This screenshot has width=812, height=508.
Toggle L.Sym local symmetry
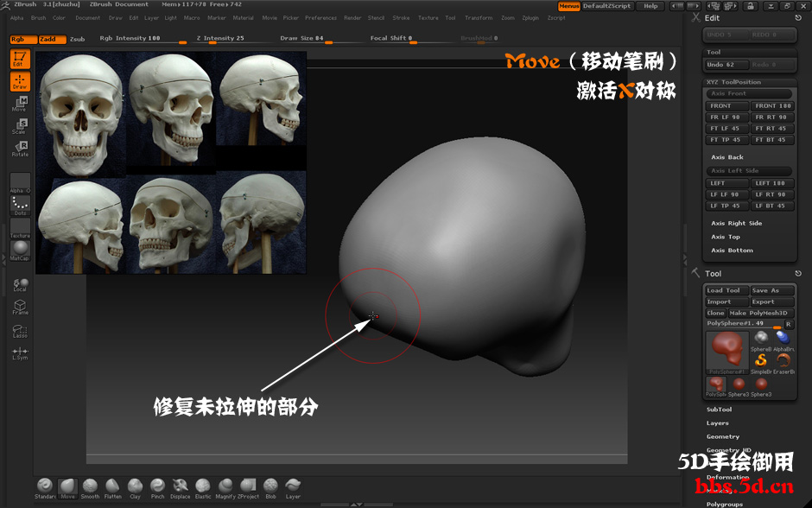point(20,353)
